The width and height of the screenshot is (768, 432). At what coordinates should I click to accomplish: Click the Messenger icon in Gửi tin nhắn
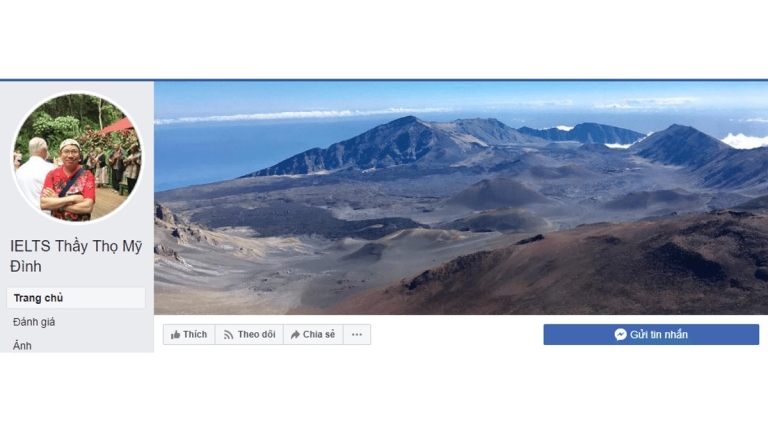(621, 335)
